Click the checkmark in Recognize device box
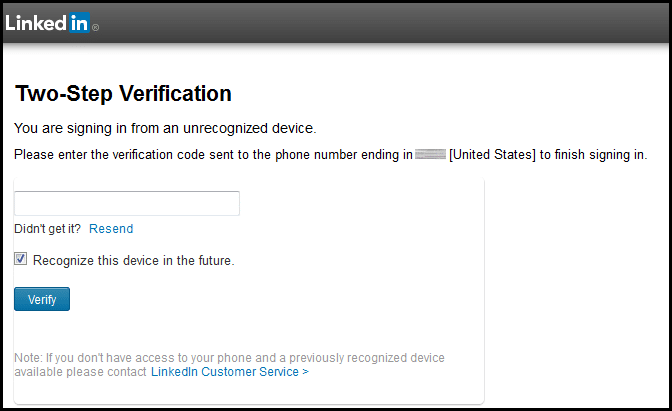This screenshot has height=411, width=672. (20, 258)
